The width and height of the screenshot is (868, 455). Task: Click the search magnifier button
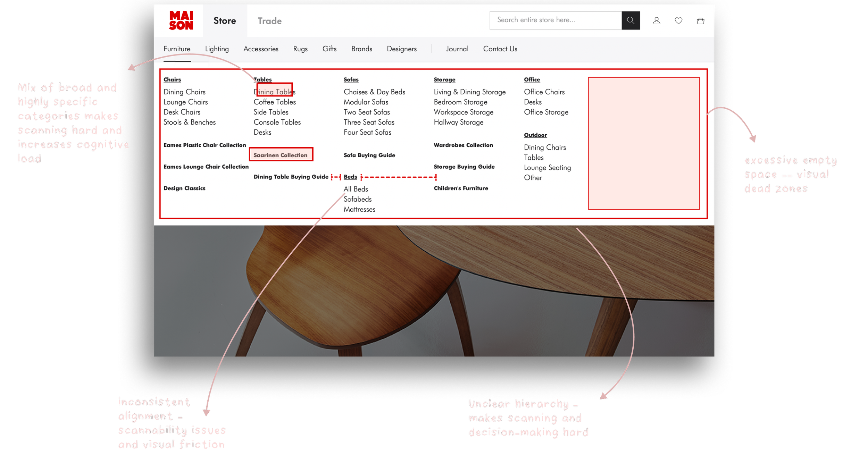630,20
